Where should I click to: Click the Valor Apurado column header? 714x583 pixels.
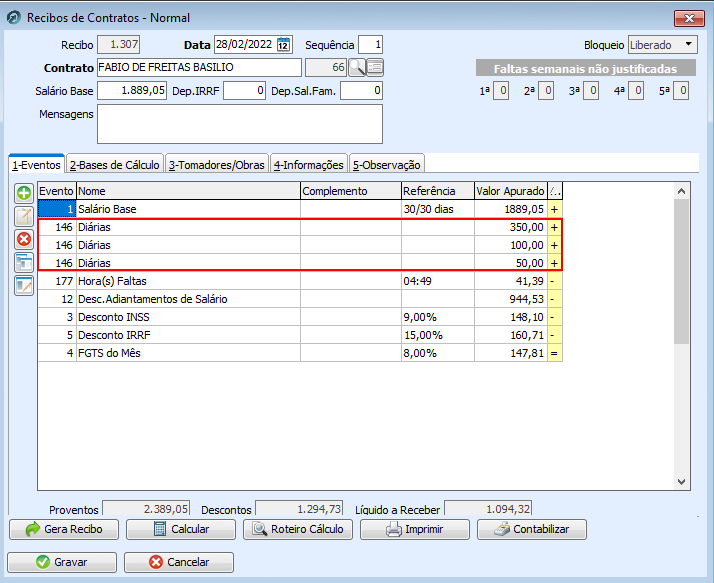tap(510, 191)
